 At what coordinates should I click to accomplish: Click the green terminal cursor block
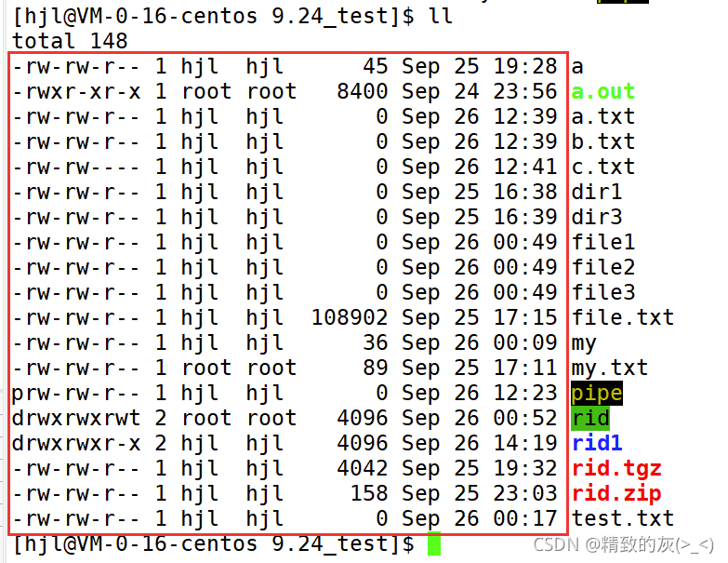(x=434, y=543)
